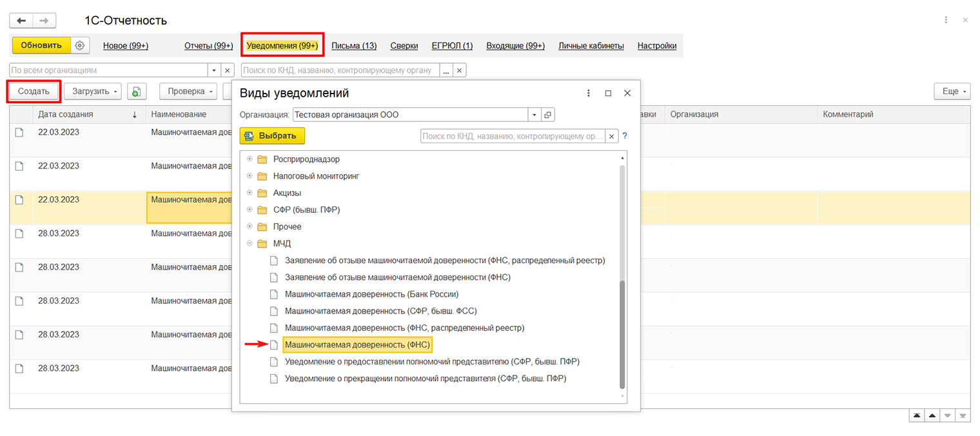Clear the search field in the Виды уведомлений dialog

pyautogui.click(x=612, y=136)
